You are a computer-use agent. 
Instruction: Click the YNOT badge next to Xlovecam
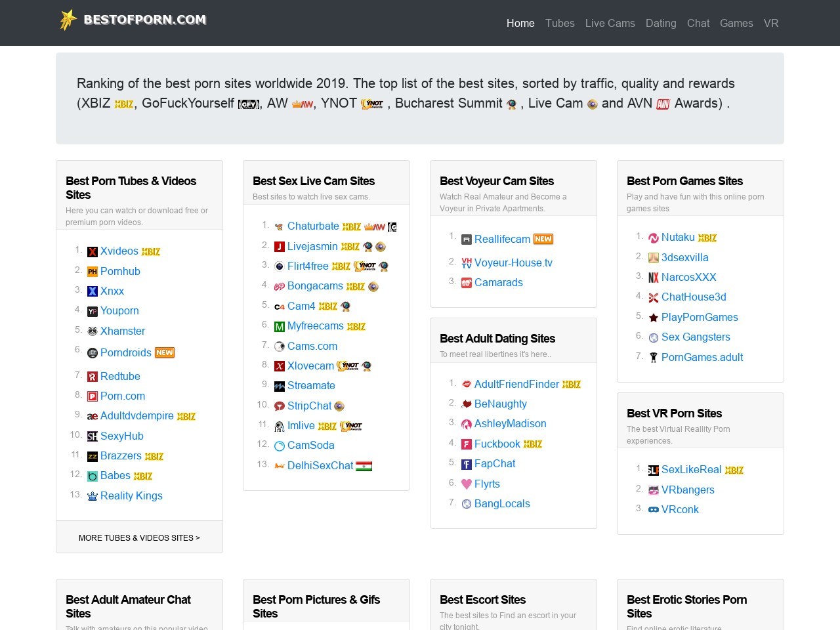348,366
